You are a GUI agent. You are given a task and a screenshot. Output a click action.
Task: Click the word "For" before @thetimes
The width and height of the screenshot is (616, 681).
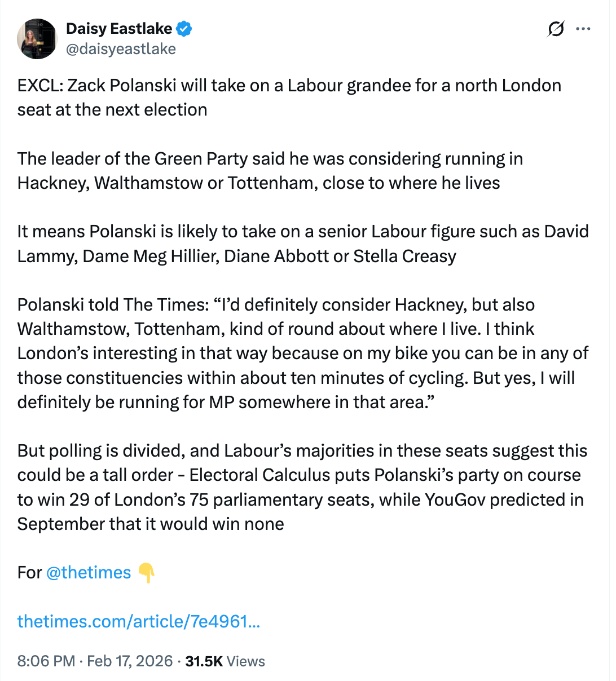(x=29, y=572)
